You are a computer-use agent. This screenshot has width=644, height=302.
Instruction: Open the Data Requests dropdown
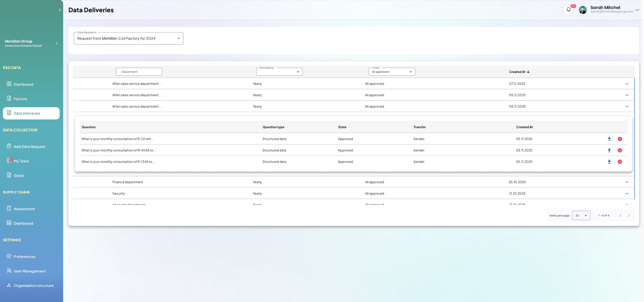pyautogui.click(x=129, y=38)
